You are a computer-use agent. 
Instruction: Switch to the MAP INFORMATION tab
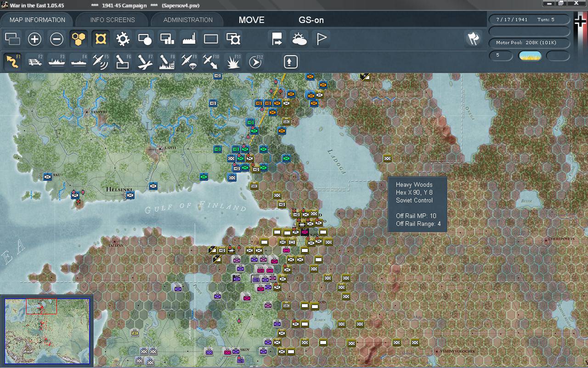[x=37, y=20]
